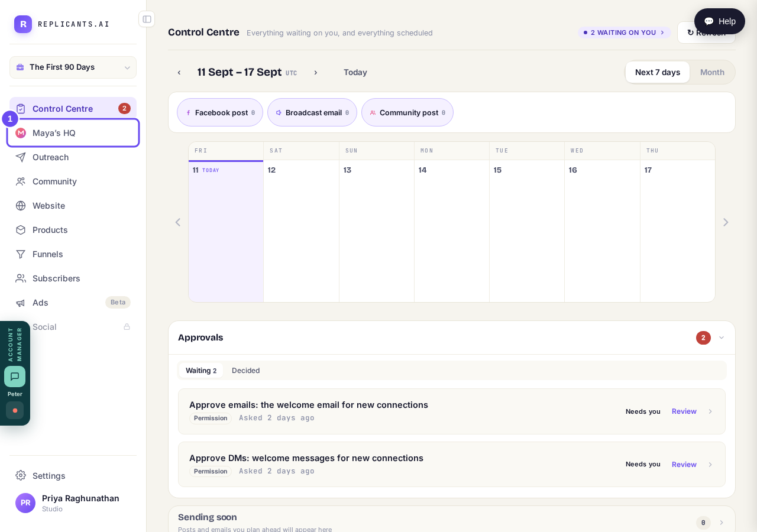
Task: Collapse the Approvals section chevron
Action: tap(722, 338)
